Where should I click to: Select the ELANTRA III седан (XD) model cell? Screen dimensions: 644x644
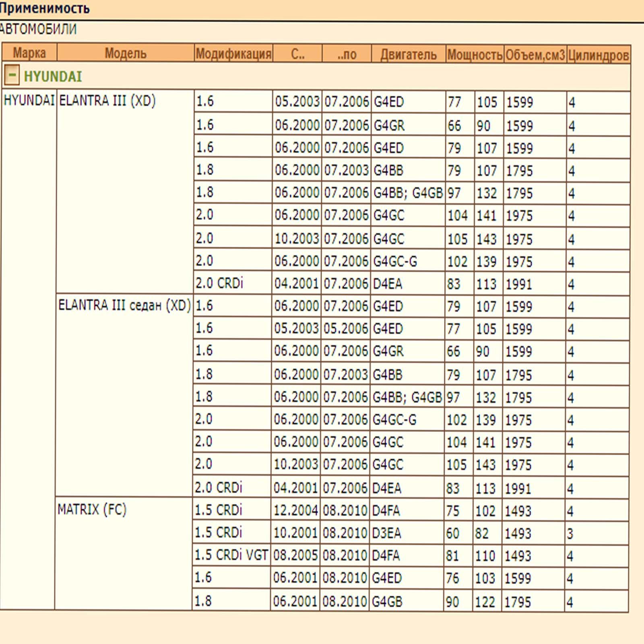click(x=124, y=395)
